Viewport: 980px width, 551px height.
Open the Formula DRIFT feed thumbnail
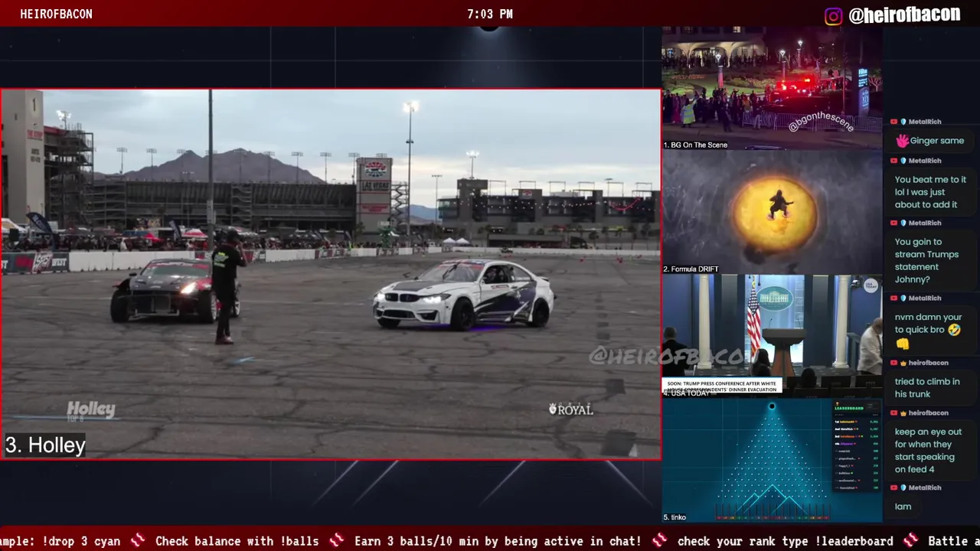point(772,212)
